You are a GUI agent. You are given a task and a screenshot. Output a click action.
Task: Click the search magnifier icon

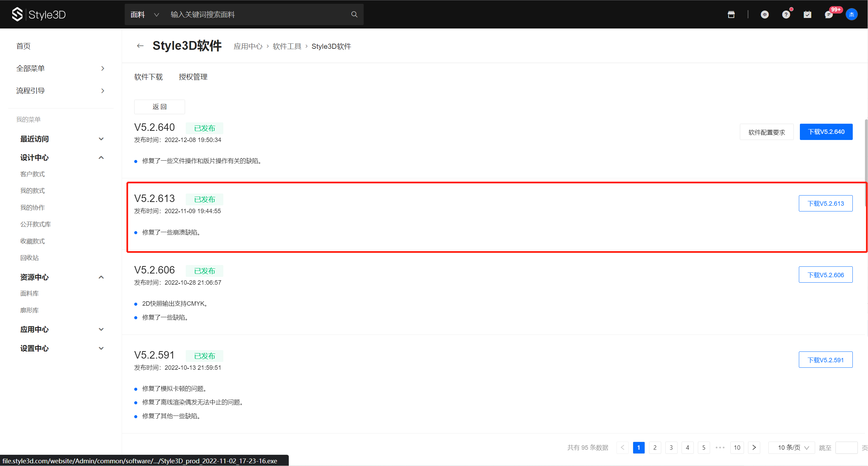tap(354, 14)
